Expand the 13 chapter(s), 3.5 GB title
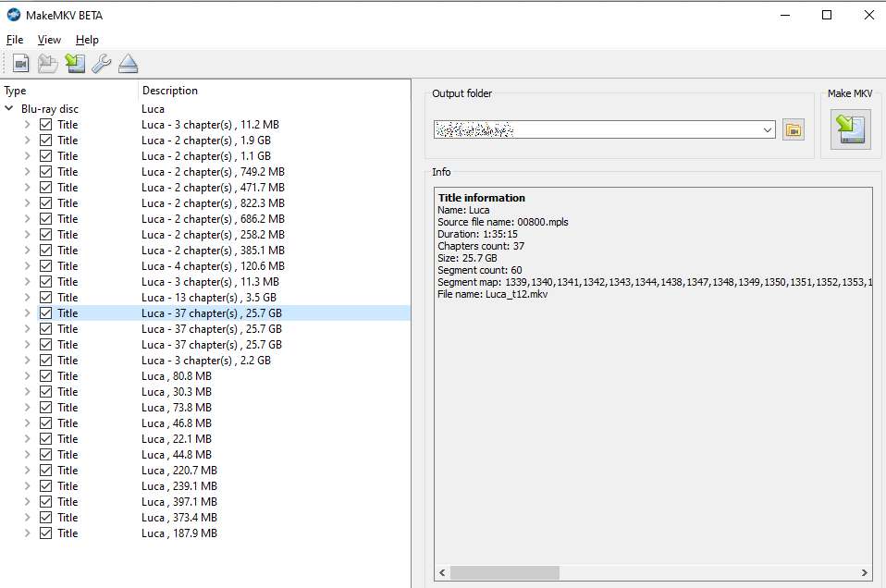This screenshot has width=886, height=588. point(27,298)
